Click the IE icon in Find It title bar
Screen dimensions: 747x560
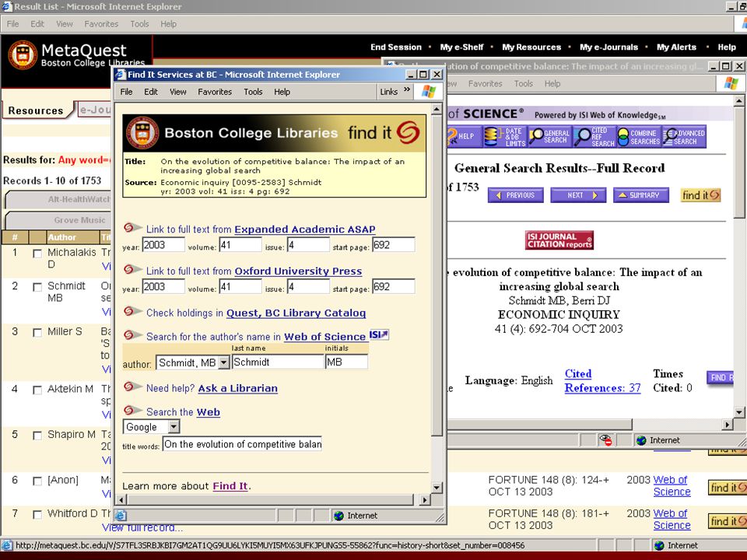(120, 75)
